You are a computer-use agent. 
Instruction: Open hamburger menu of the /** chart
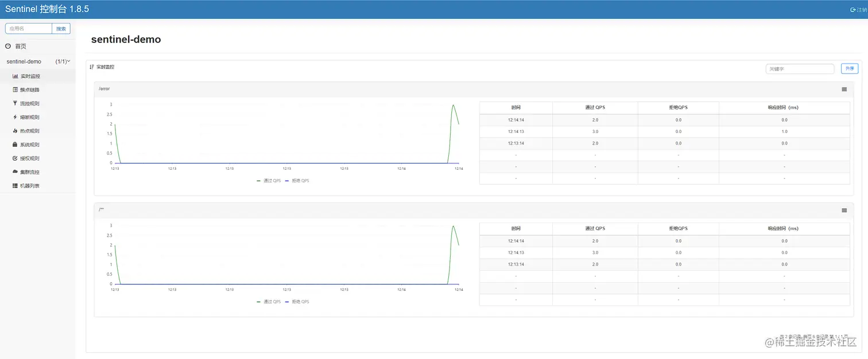[844, 210]
